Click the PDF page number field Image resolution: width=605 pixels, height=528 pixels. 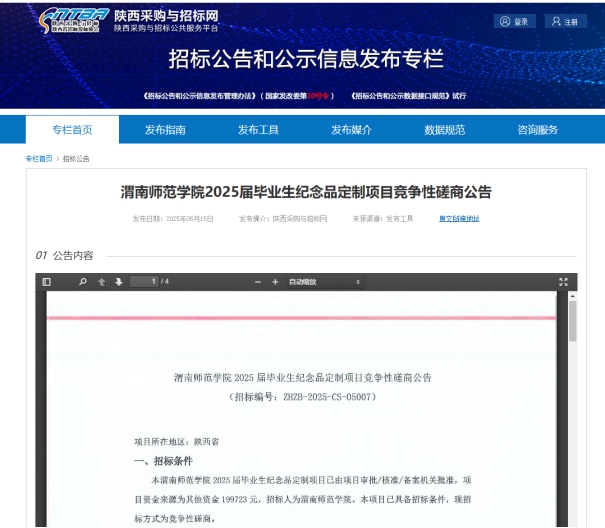click(x=145, y=282)
